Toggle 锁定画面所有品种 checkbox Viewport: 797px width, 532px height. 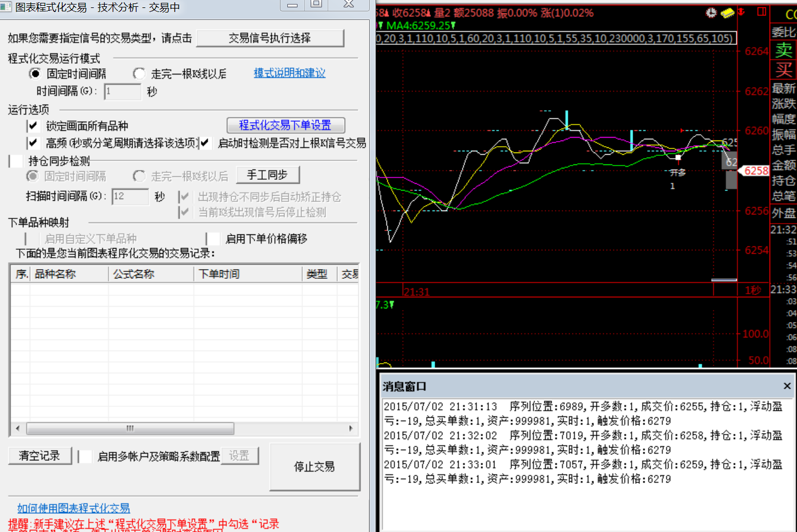pyautogui.click(x=33, y=126)
